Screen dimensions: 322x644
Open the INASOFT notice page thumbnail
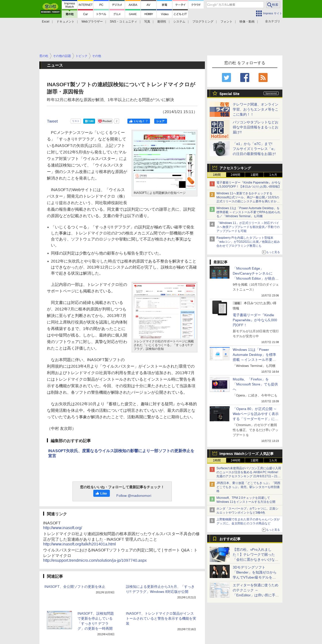[x=165, y=160]
